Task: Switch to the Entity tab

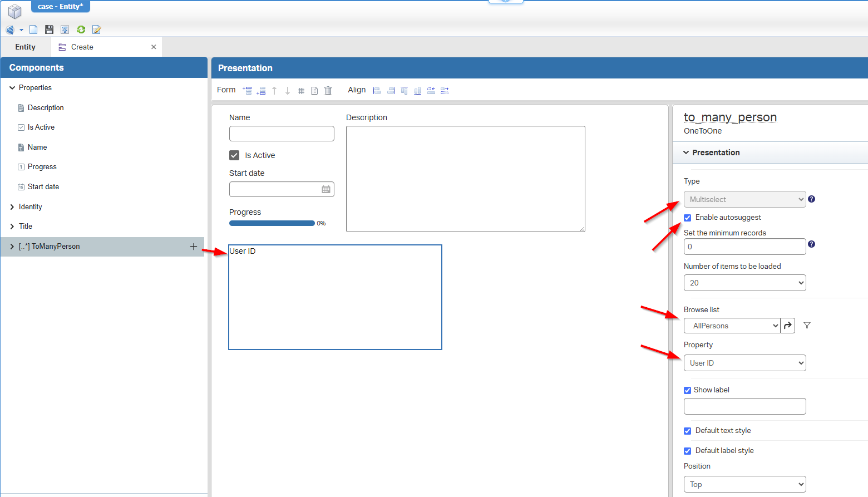Action: click(x=25, y=47)
